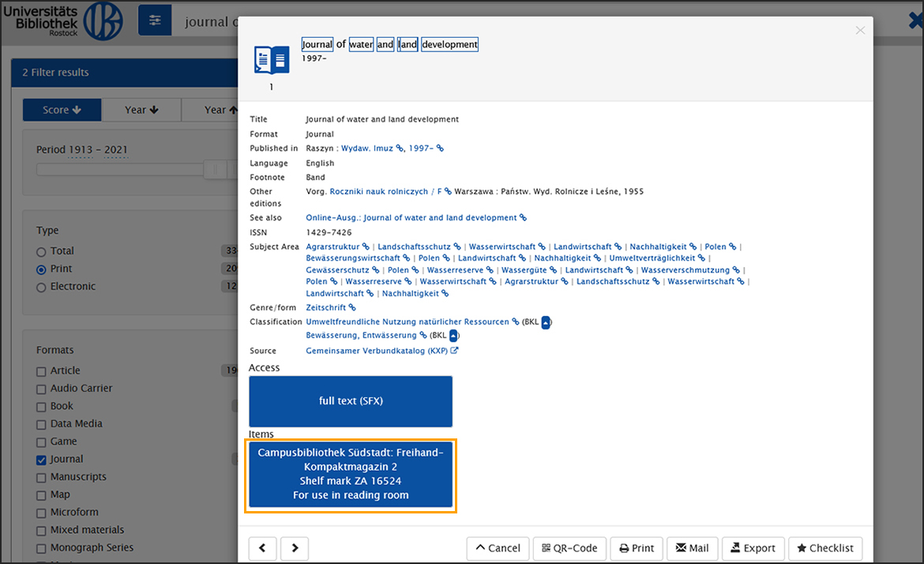924x564 pixels.
Task: Export the record
Action: tap(753, 548)
